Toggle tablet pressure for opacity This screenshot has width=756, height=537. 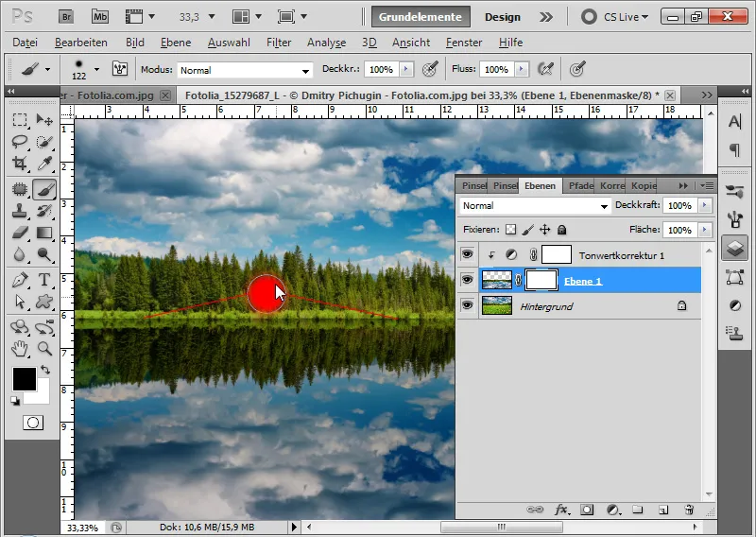tap(430, 69)
